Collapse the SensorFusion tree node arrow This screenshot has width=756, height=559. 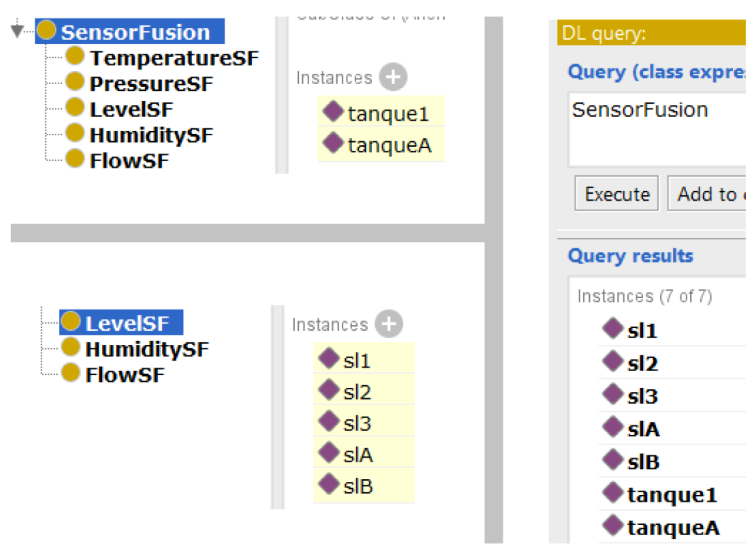[x=17, y=30]
